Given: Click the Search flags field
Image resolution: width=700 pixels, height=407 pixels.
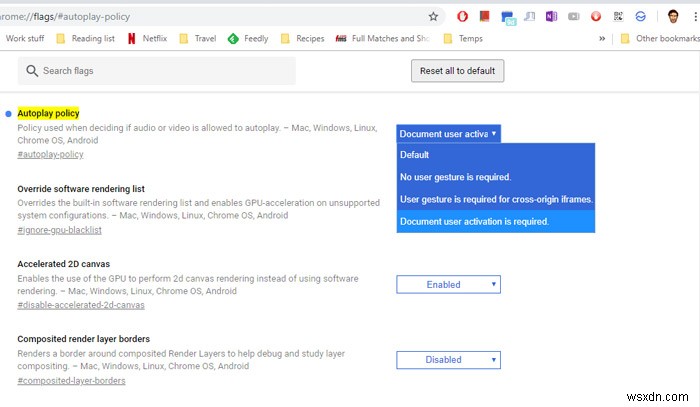Looking at the screenshot, I should 156,71.
